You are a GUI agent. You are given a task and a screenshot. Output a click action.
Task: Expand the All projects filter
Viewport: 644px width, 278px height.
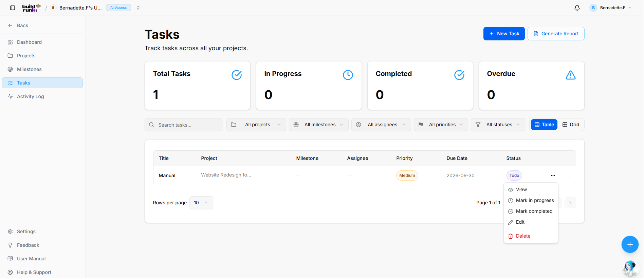(256, 125)
